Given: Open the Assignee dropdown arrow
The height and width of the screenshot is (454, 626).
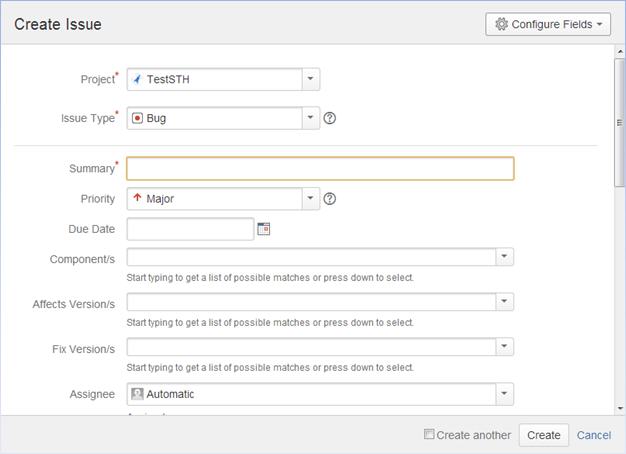Looking at the screenshot, I should tap(505, 394).
